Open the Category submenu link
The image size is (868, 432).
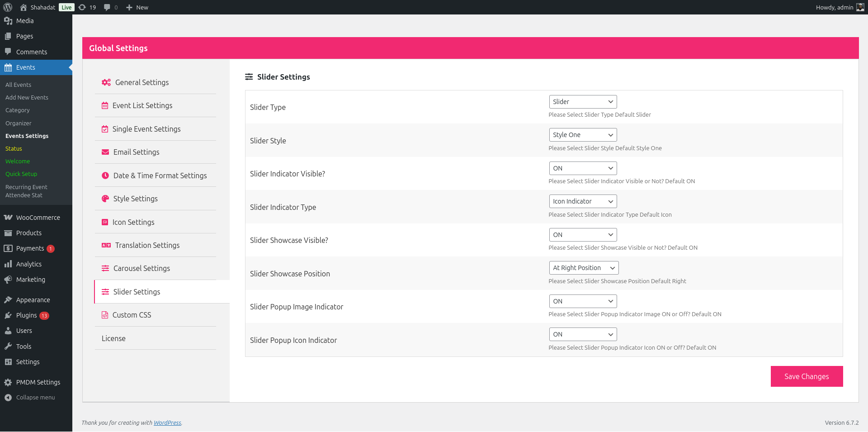click(18, 110)
